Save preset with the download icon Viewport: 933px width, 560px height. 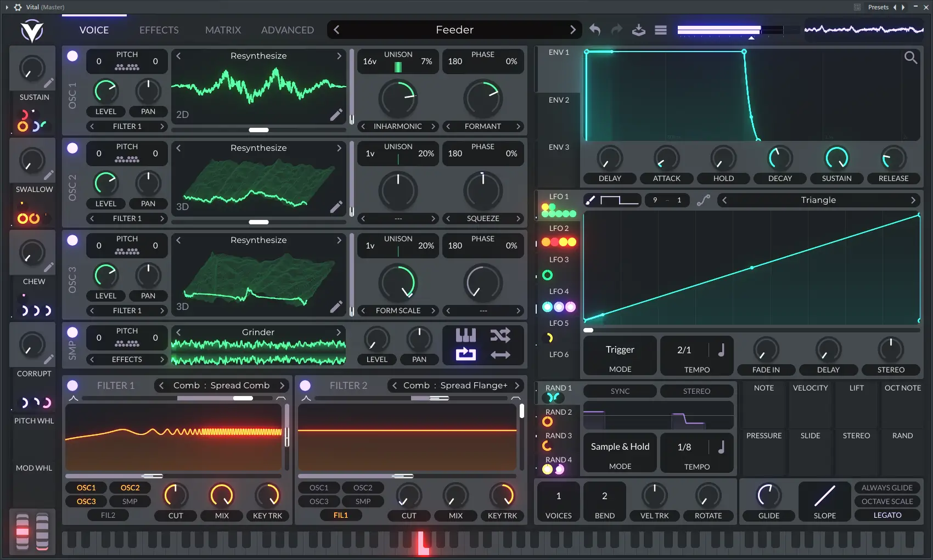tap(639, 30)
